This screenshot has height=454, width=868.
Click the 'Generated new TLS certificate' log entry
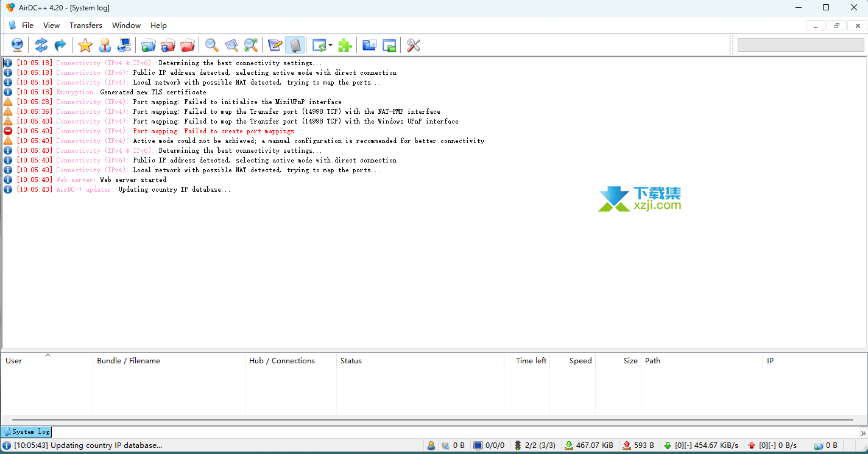click(153, 92)
